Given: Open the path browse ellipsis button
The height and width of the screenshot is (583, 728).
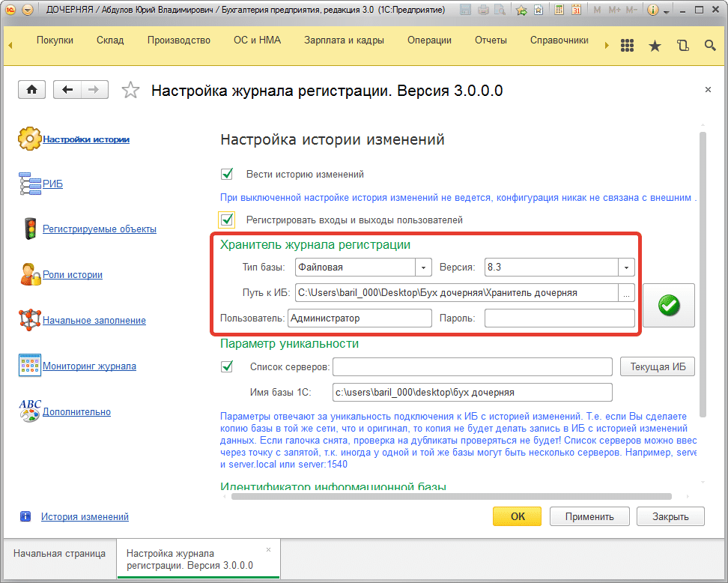Looking at the screenshot, I should tap(626, 293).
